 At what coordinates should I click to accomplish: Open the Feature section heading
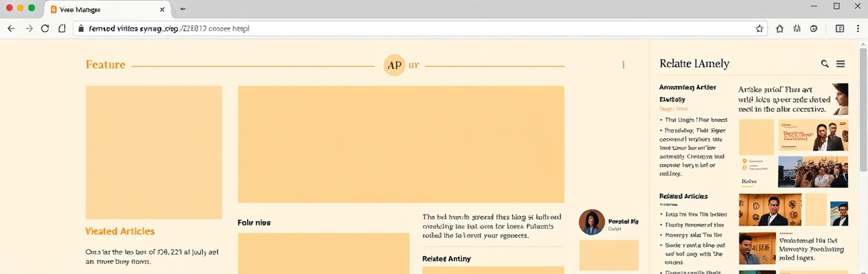tap(106, 65)
